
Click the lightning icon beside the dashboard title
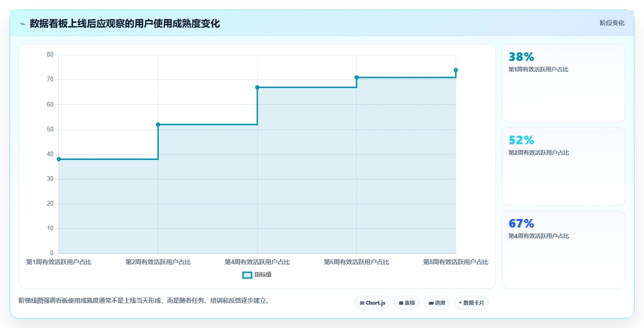coord(22,24)
